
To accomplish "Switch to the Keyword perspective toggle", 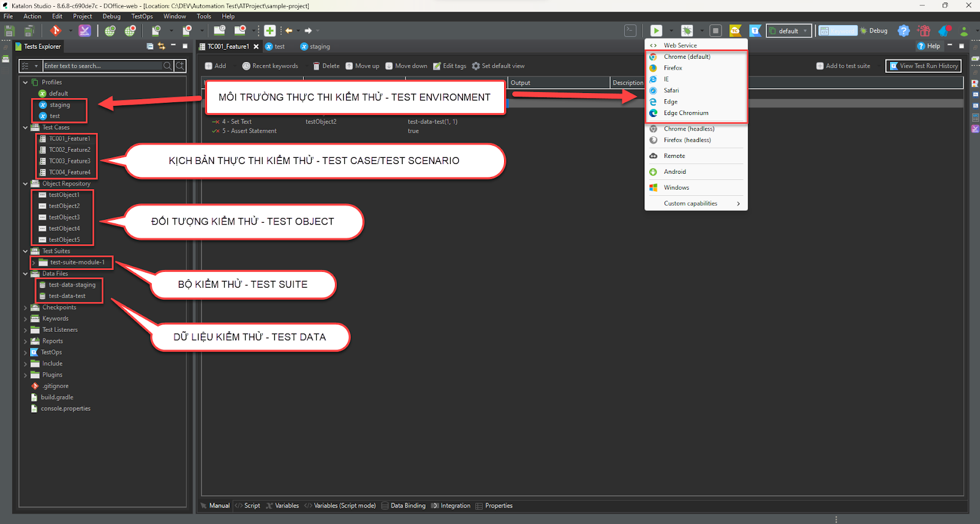I will [x=839, y=31].
